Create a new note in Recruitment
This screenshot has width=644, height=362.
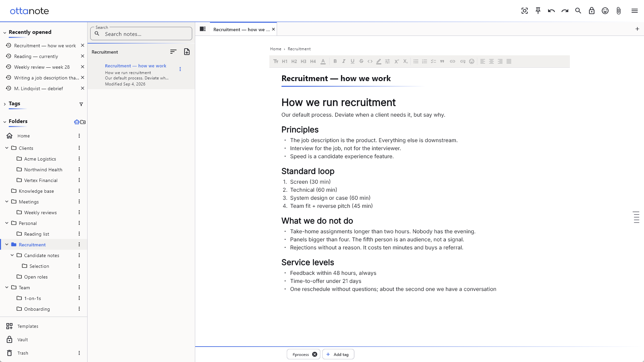click(187, 52)
